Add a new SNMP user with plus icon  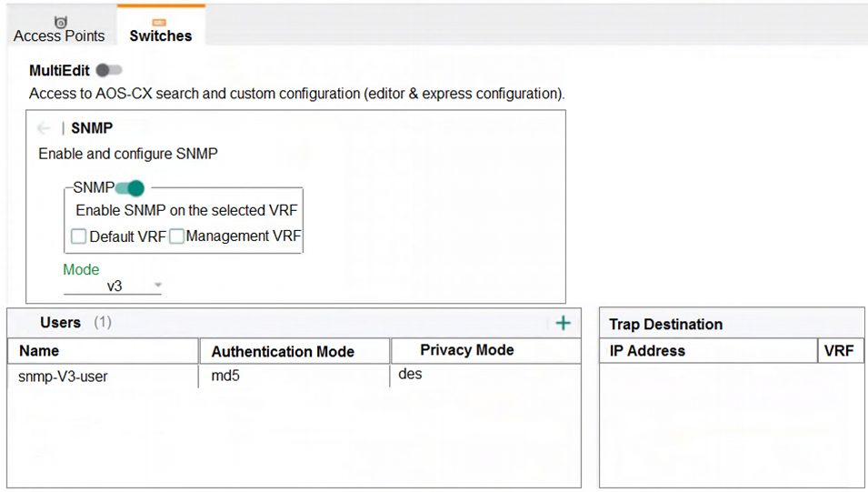coord(563,323)
